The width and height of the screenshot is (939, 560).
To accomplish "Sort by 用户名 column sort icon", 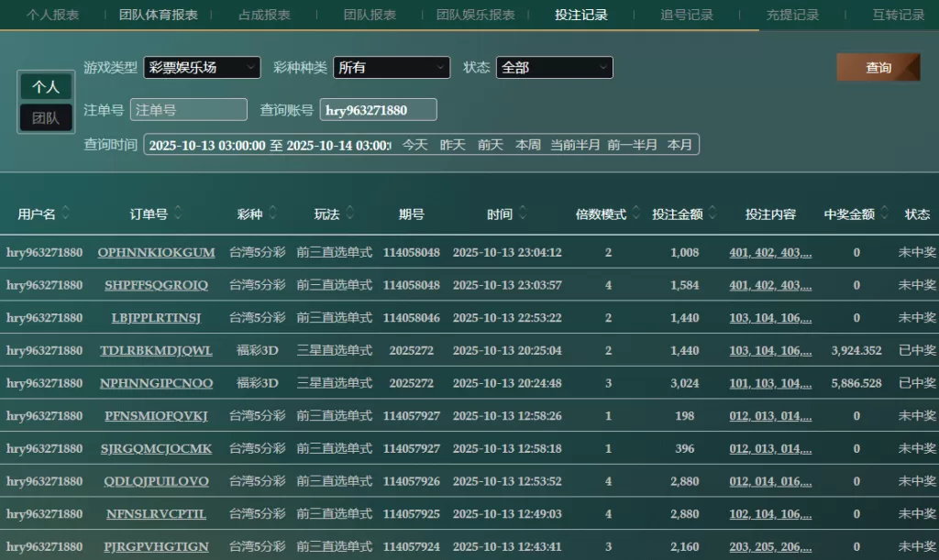I will (66, 214).
